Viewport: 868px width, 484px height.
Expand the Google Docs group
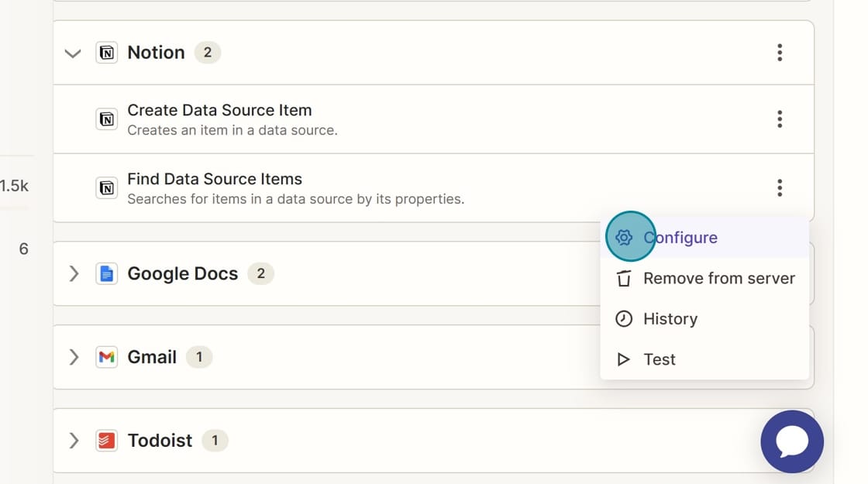(74, 273)
